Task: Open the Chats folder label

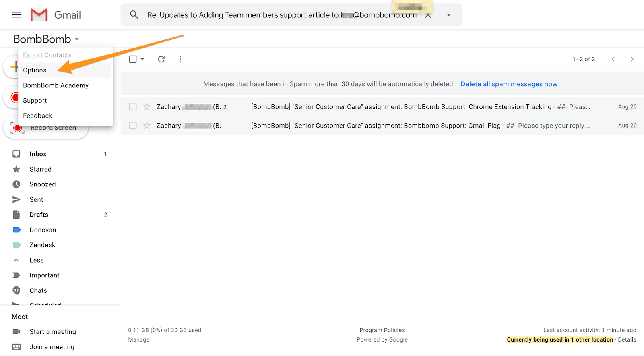Action: click(x=38, y=291)
